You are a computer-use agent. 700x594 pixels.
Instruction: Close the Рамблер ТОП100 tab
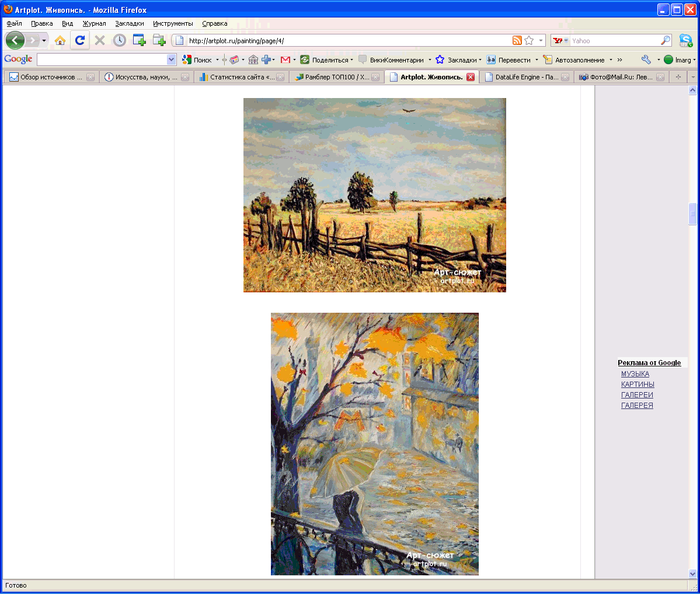(375, 77)
